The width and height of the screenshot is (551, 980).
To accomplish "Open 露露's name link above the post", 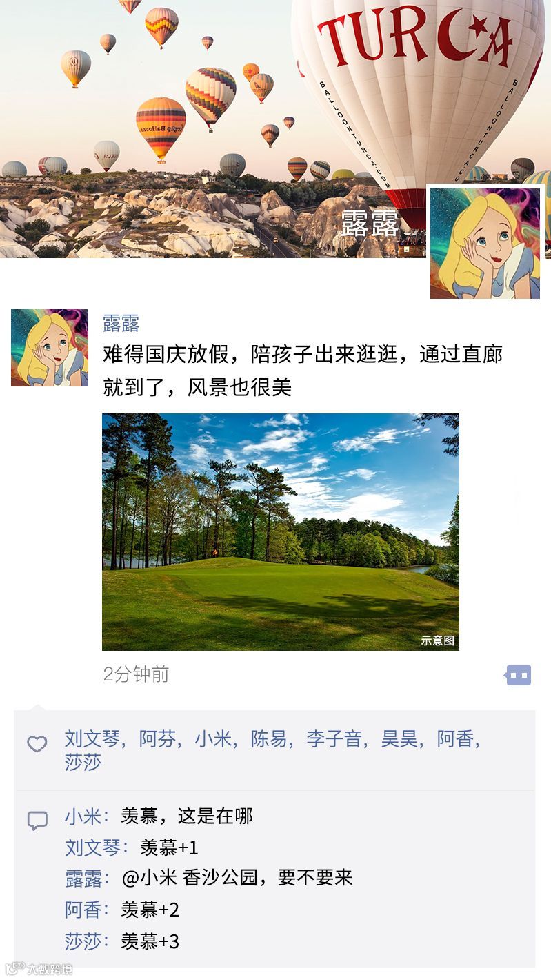I will pyautogui.click(x=121, y=323).
